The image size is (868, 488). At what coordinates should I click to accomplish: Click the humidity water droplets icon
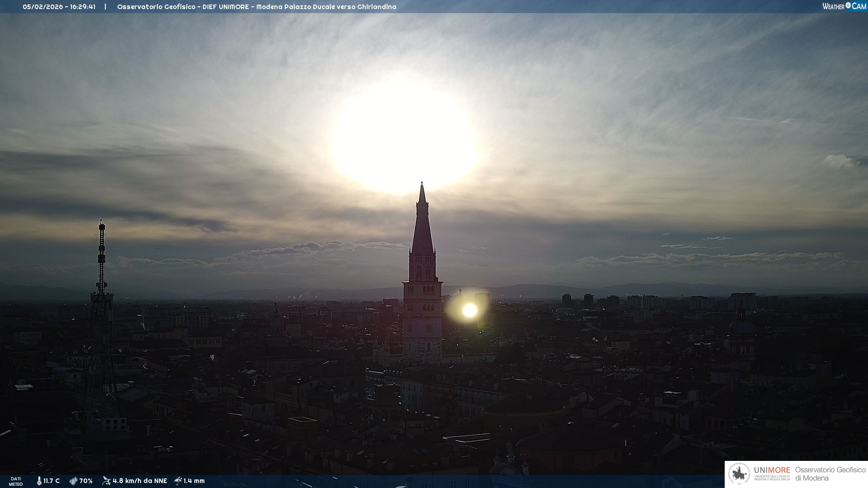click(73, 481)
